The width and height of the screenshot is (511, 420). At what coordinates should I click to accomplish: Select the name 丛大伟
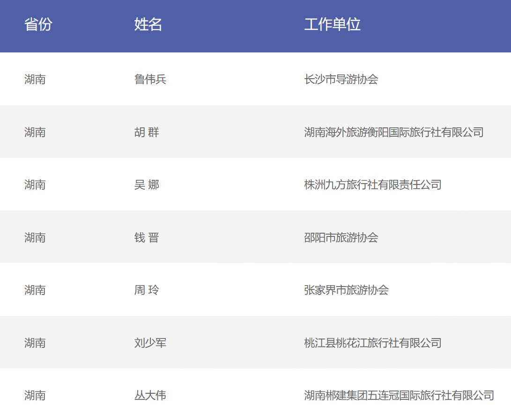tap(150, 396)
